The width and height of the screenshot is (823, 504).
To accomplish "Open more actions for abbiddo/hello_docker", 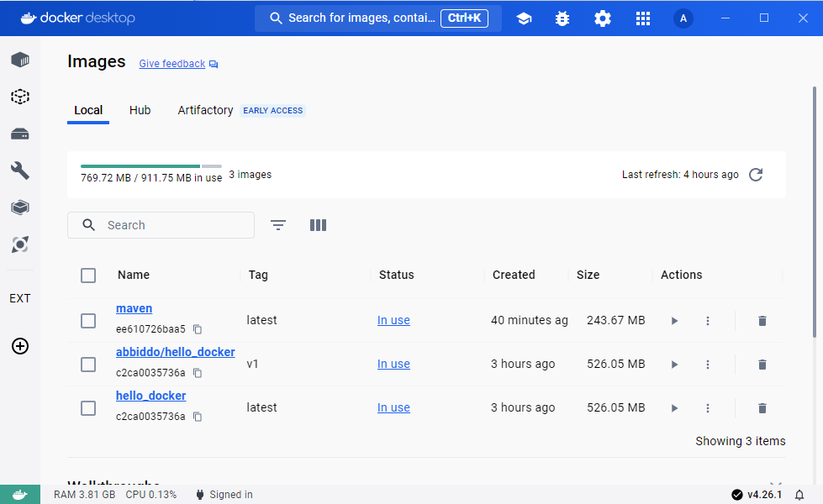I will (708, 365).
